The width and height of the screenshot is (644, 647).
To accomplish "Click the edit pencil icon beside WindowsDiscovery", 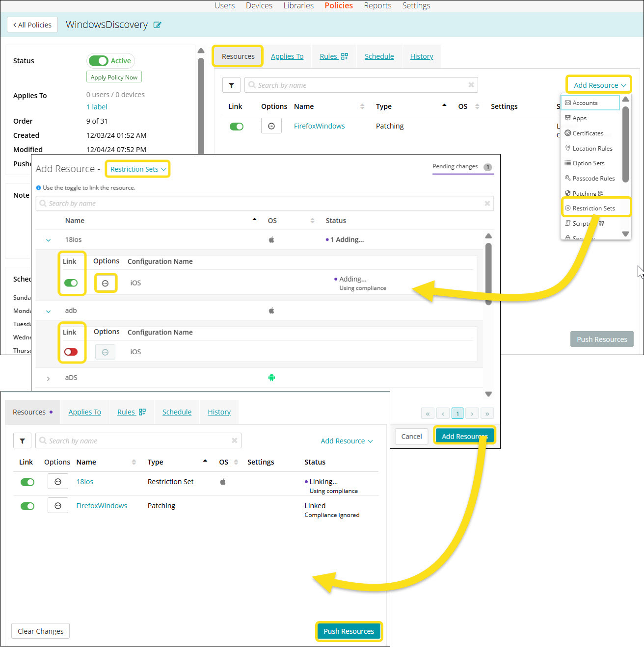I will 157,25.
